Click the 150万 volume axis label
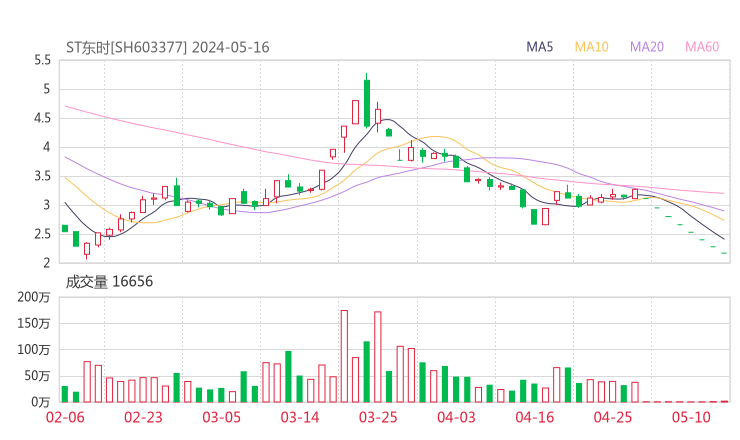 click(34, 323)
